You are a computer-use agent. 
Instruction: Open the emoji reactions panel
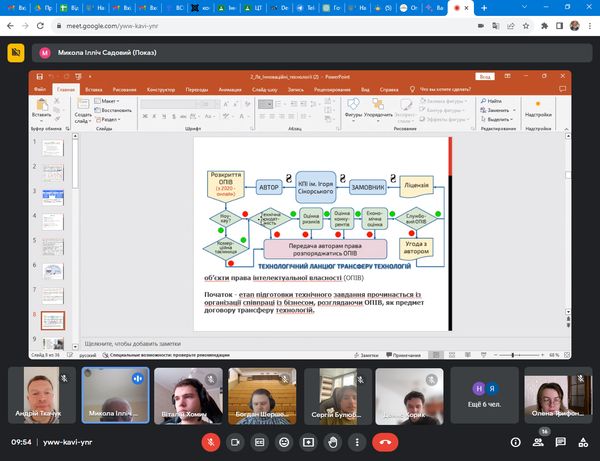click(284, 441)
